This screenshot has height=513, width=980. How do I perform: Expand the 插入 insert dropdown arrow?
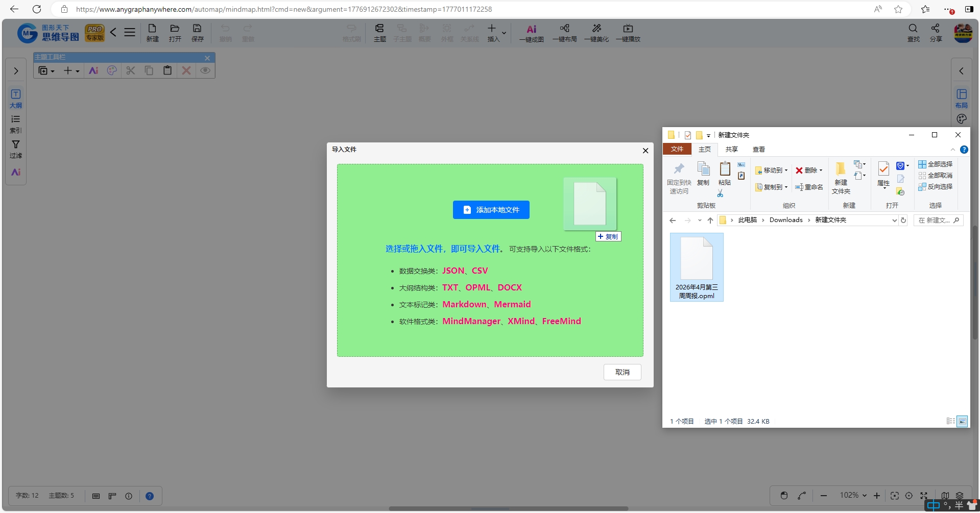(504, 33)
